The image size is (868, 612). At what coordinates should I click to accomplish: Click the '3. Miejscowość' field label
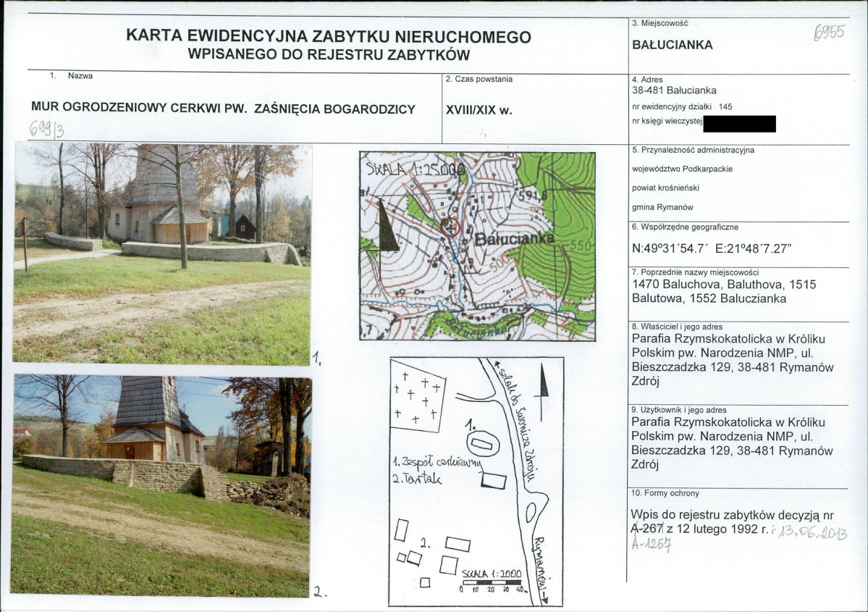coord(660,23)
